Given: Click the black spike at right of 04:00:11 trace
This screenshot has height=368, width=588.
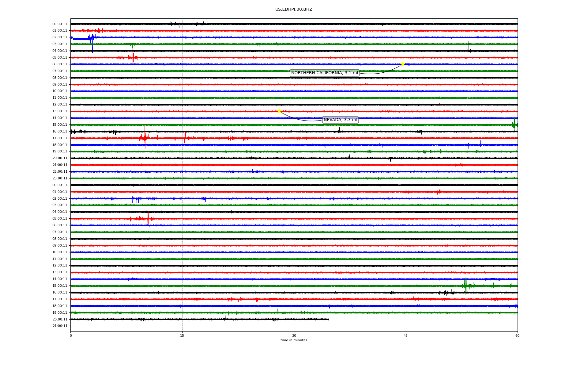Looking at the screenshot, I should point(469,47).
